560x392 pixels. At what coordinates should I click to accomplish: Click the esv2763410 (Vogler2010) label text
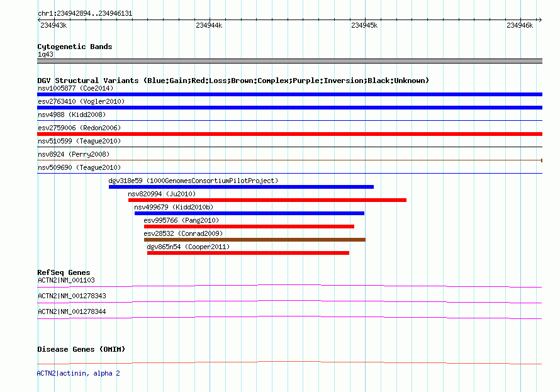point(81,101)
